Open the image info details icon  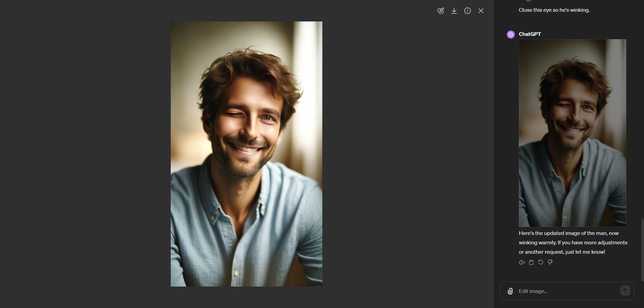pyautogui.click(x=468, y=11)
